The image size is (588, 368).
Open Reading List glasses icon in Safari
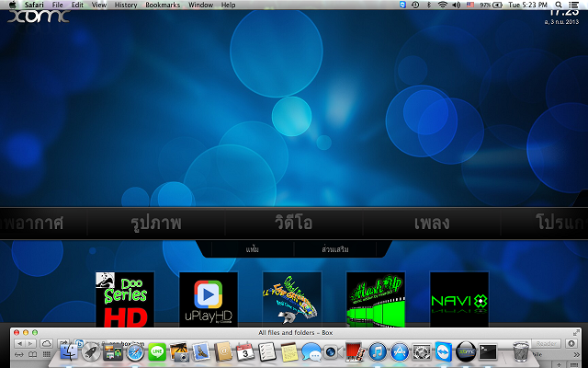pos(18,354)
